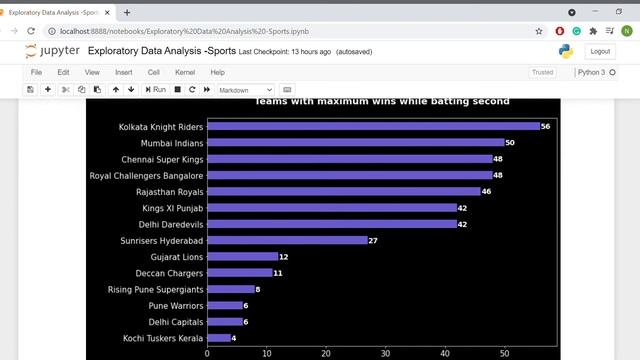
Task: Move selected cell up arrow
Action: point(116,89)
